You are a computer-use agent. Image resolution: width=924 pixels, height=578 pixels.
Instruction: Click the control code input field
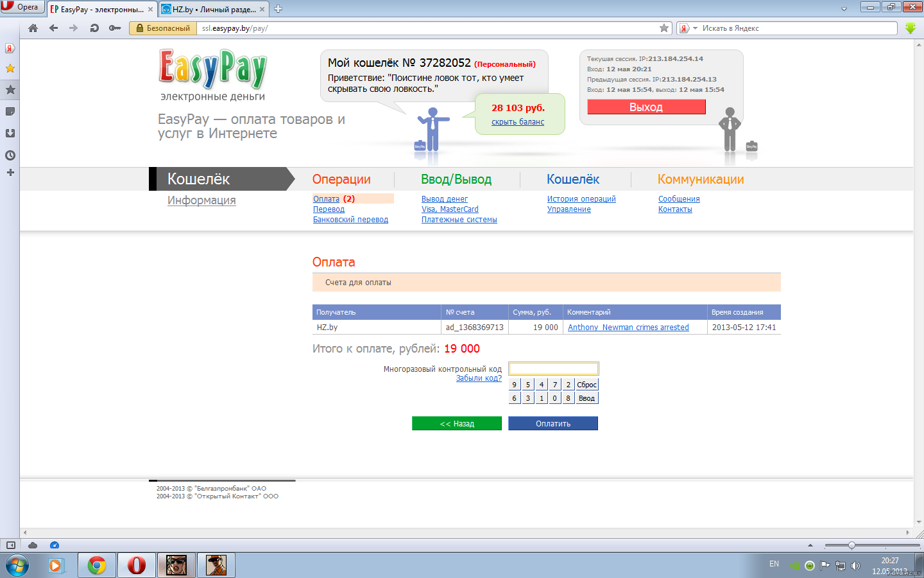click(554, 369)
